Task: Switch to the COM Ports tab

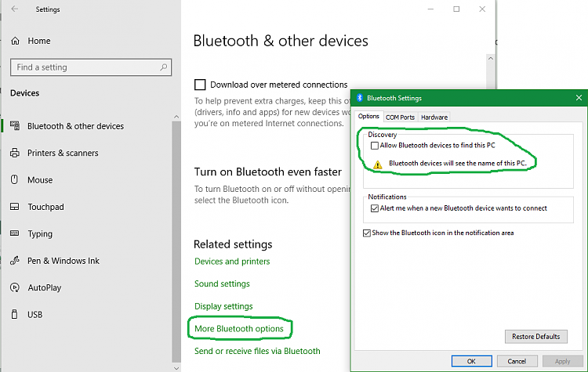Action: click(400, 117)
